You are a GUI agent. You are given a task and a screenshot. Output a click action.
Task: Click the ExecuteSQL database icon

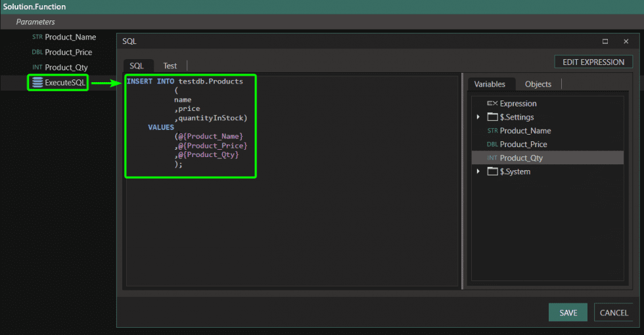coord(37,82)
